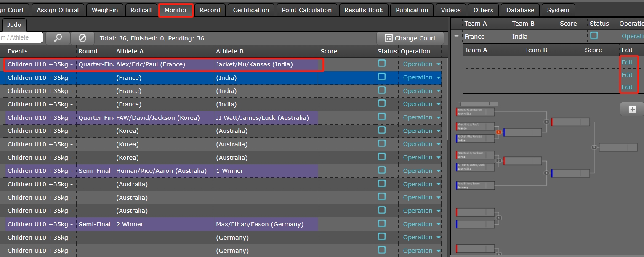Select the Germany Max/Ethan/Eason bracket box
The width and height of the screenshot is (644, 257).
click(x=475, y=185)
